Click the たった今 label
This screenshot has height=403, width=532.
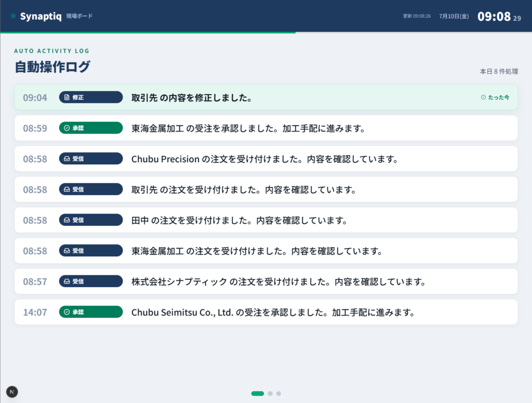(499, 97)
